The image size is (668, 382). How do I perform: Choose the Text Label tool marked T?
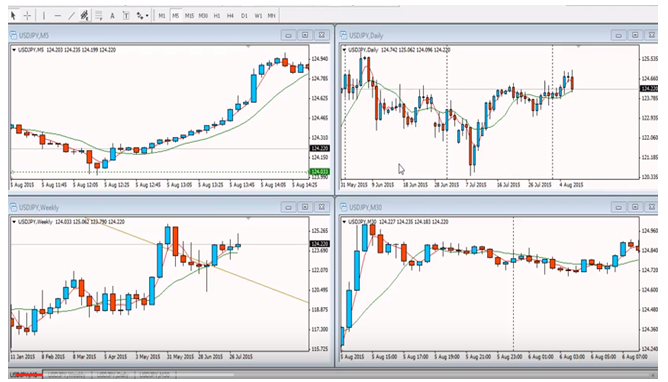coord(126,16)
